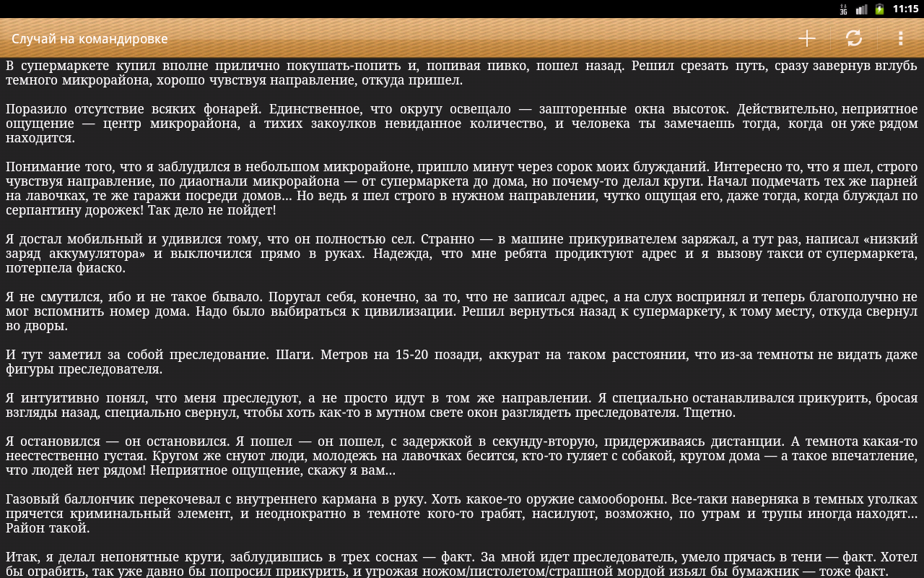The width and height of the screenshot is (924, 578).
Task: Tap the 3G network indicator
Action: [x=843, y=9]
